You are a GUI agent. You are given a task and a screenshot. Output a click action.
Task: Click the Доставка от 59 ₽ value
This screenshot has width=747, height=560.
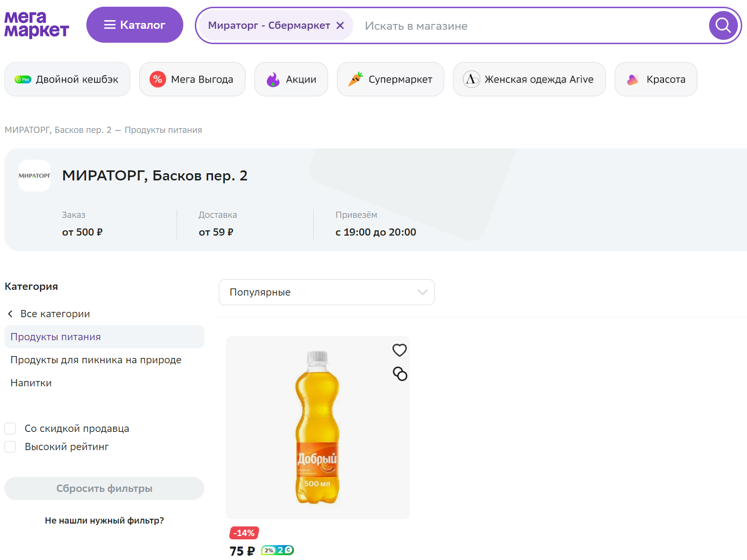tap(216, 232)
